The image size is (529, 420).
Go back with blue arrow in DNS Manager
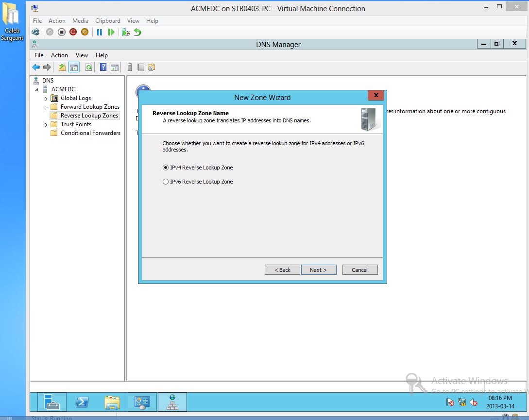coord(36,67)
